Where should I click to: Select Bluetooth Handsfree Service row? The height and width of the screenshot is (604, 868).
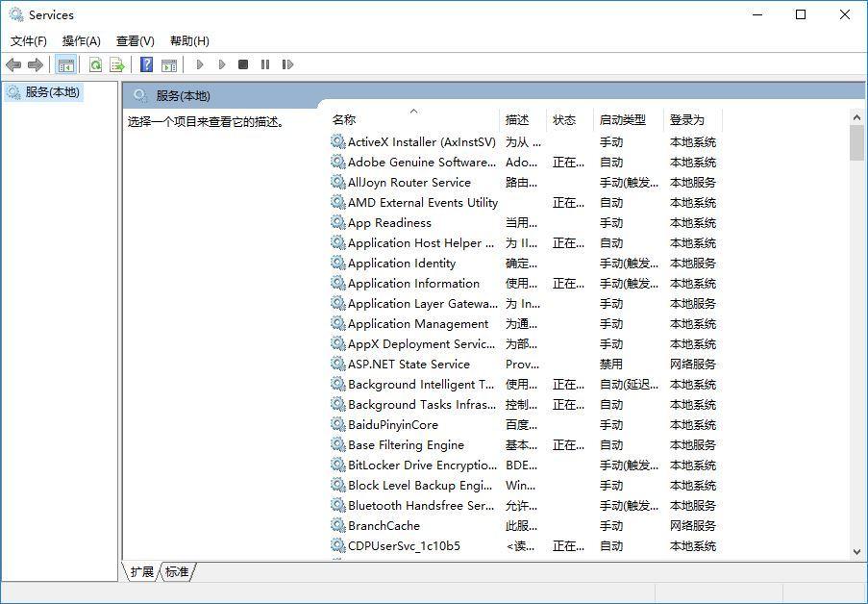point(526,505)
